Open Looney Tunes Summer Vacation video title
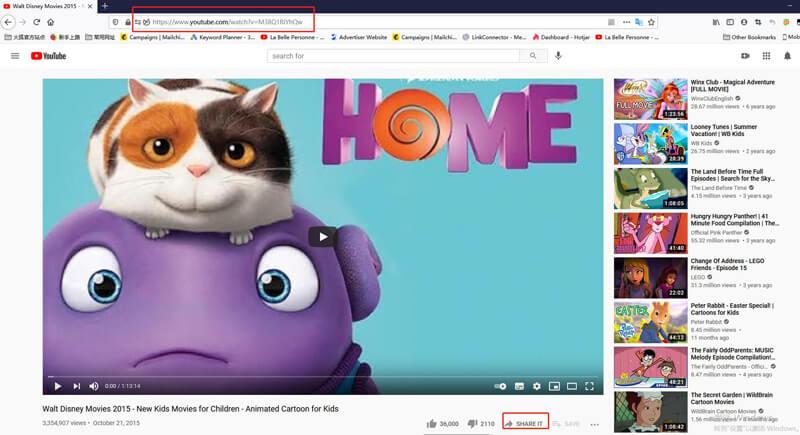This screenshot has height=435, width=800. click(x=723, y=130)
